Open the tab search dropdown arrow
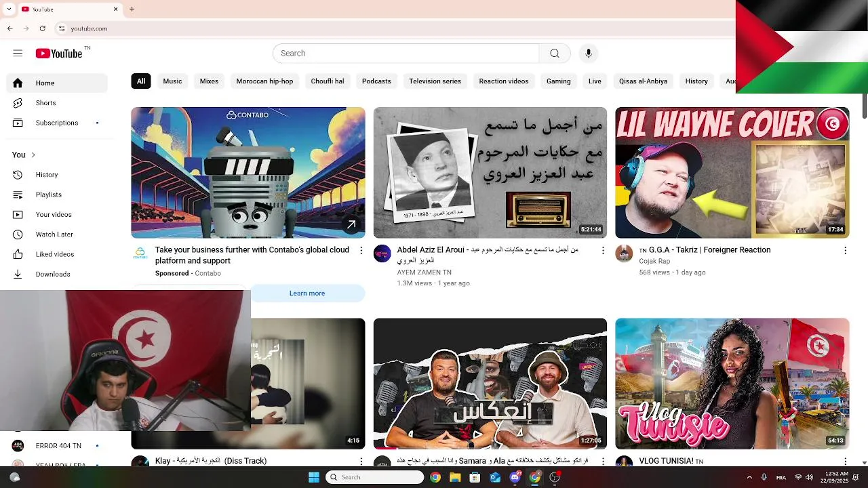Screen dimensions: 868x488 click(x=9, y=9)
